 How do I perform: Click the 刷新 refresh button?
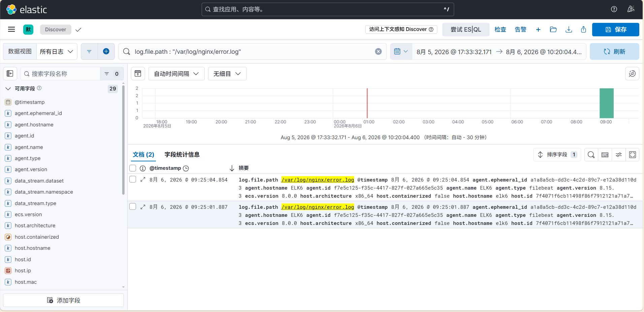[614, 51]
